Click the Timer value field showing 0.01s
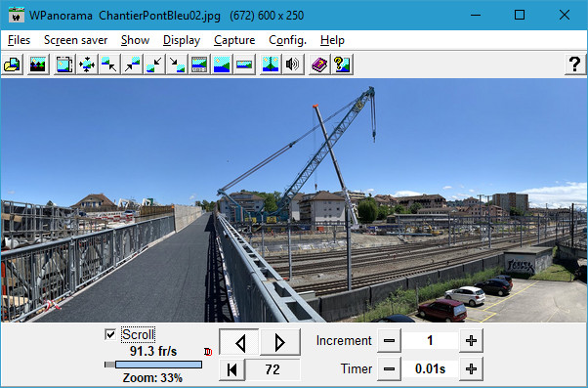 (x=430, y=368)
